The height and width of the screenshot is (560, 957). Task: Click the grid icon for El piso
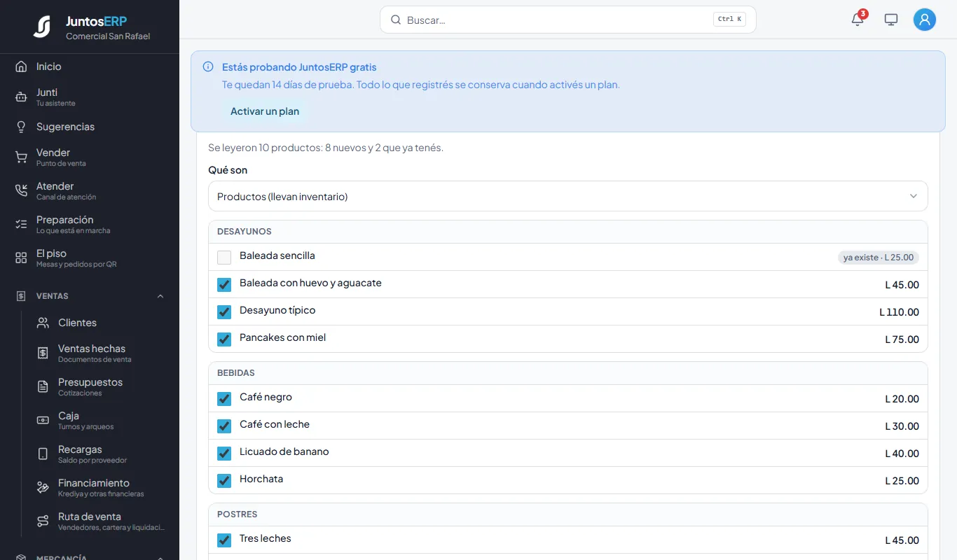click(x=21, y=258)
